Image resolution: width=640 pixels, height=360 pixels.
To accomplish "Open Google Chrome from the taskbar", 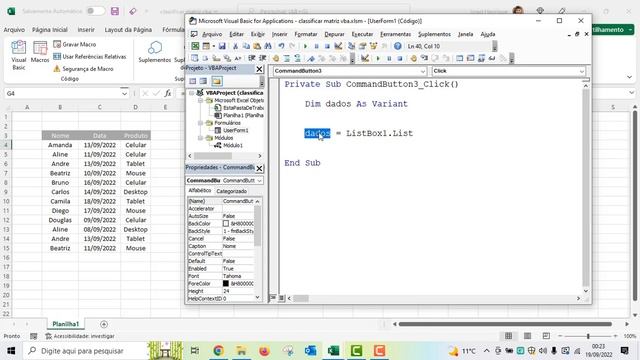I will (218, 351).
